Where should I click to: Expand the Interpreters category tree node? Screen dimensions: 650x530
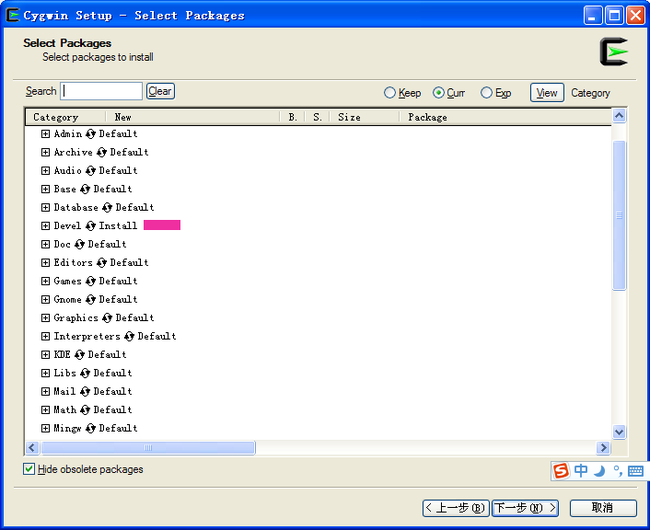[46, 336]
